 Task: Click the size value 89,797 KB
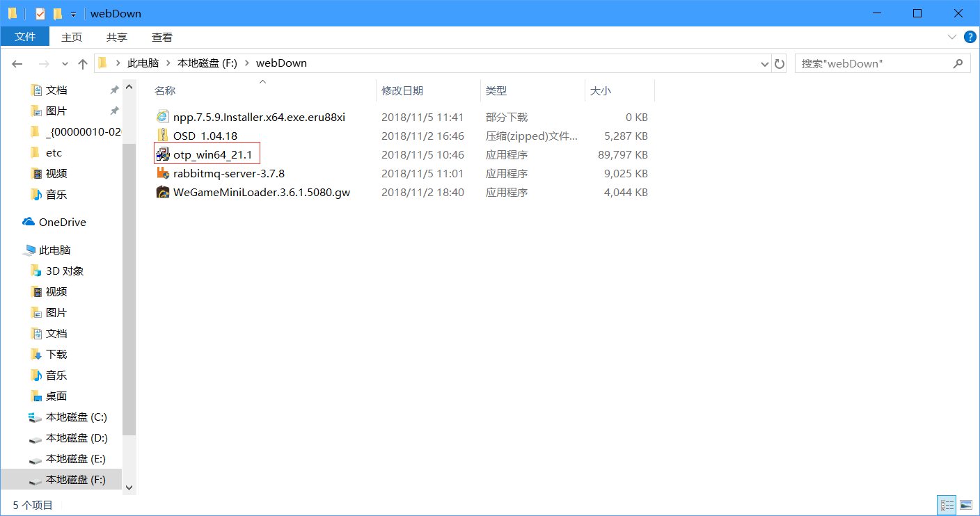[x=623, y=154]
